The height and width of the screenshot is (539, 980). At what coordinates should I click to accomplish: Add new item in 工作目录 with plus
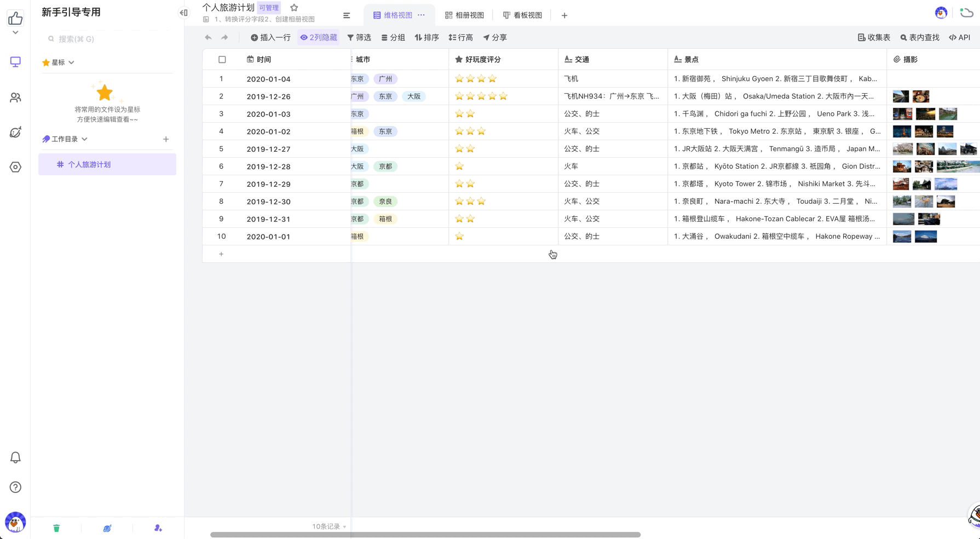[166, 139]
